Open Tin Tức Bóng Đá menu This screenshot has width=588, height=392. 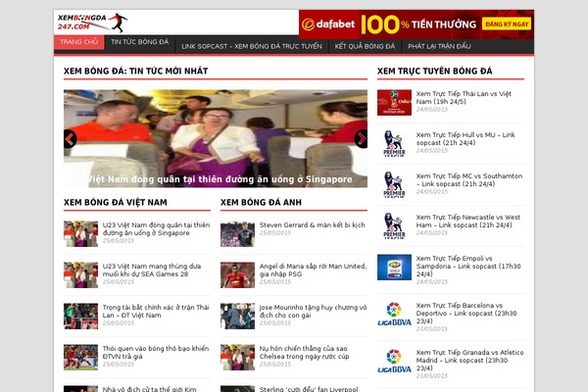(x=139, y=42)
